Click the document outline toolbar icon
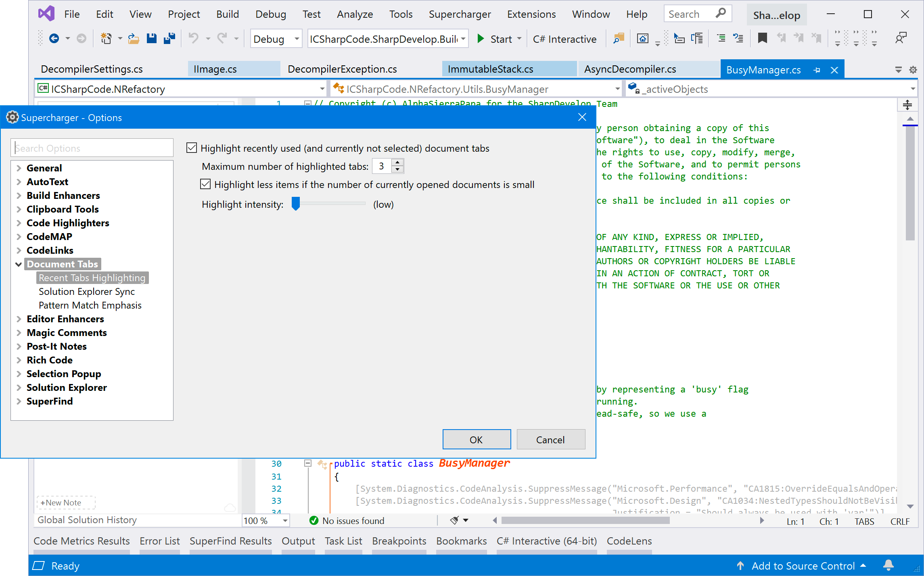 [x=697, y=39]
